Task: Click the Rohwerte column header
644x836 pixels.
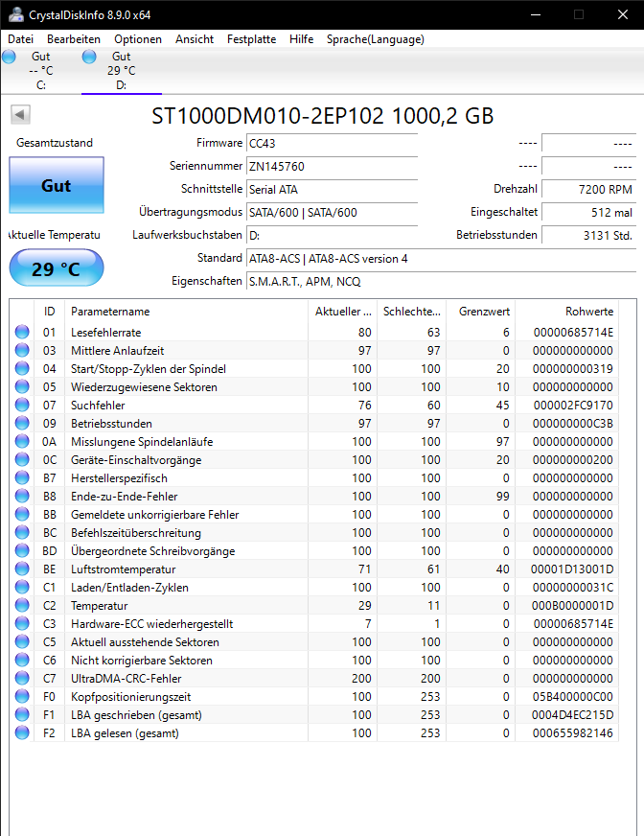Action: tap(566, 312)
